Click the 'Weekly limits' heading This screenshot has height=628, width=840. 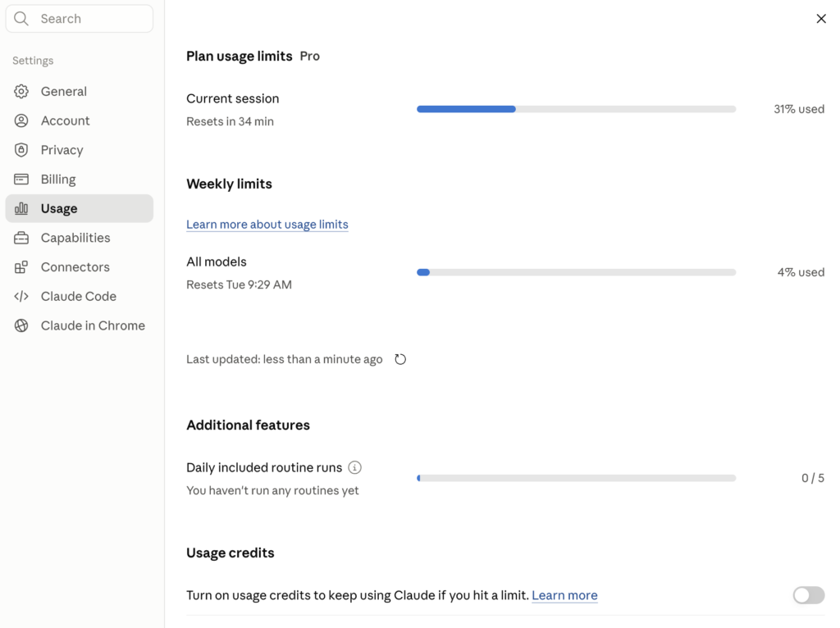point(230,184)
